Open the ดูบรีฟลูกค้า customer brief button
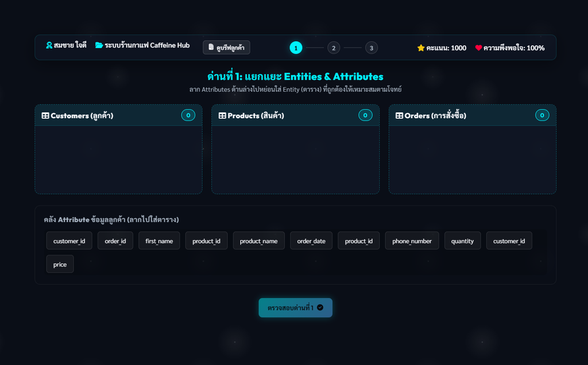588x365 pixels. [226, 48]
